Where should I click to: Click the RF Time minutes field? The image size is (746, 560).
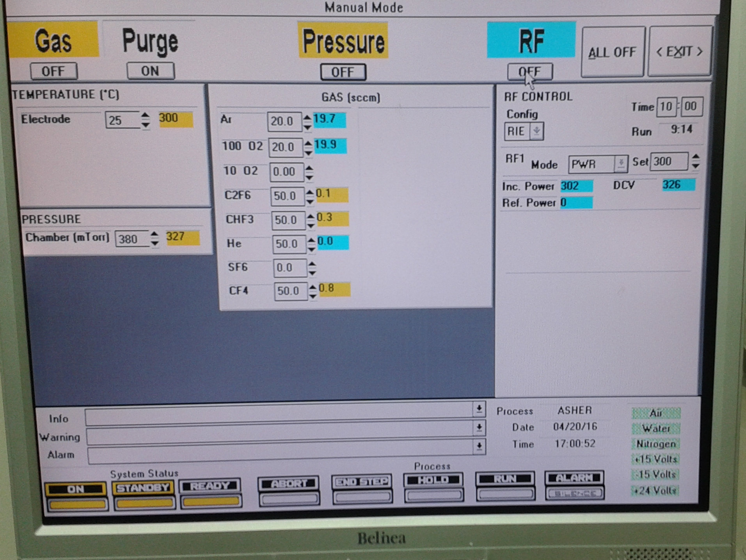point(666,106)
